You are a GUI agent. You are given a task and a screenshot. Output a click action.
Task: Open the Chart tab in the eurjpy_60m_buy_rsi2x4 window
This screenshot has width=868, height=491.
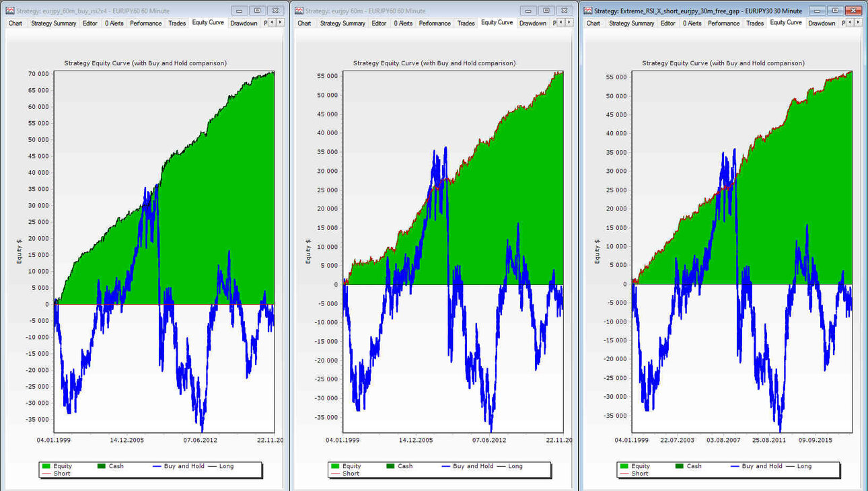[x=15, y=23]
